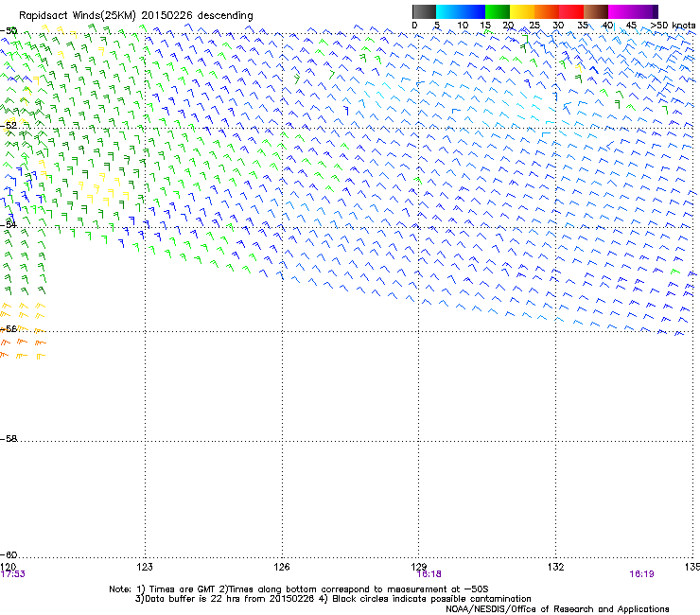The image size is (700, 615).
Task: Click the brown 35-40 knots color segment
Action: [x=596, y=11]
